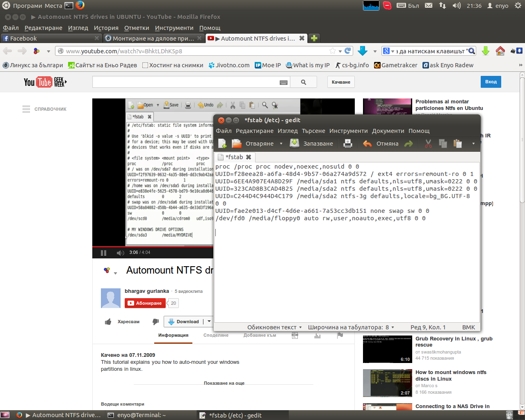Click YouTube logo

(45, 82)
